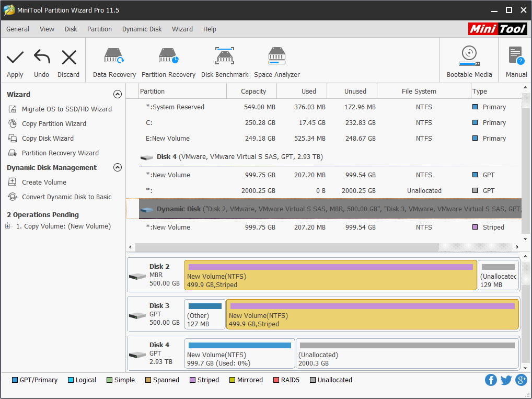This screenshot has height=399, width=532.
Task: Open the Twitter share icon
Action: (x=506, y=380)
